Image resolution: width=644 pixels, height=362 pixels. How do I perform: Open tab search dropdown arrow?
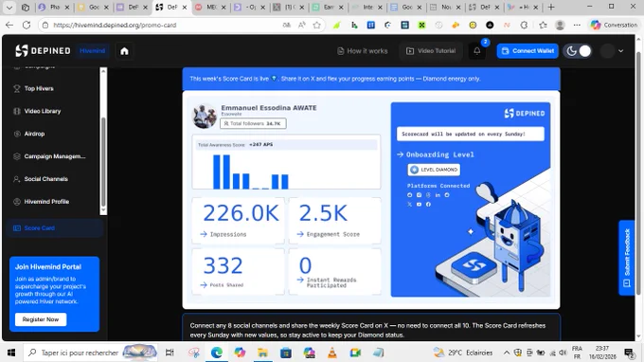click(9, 7)
